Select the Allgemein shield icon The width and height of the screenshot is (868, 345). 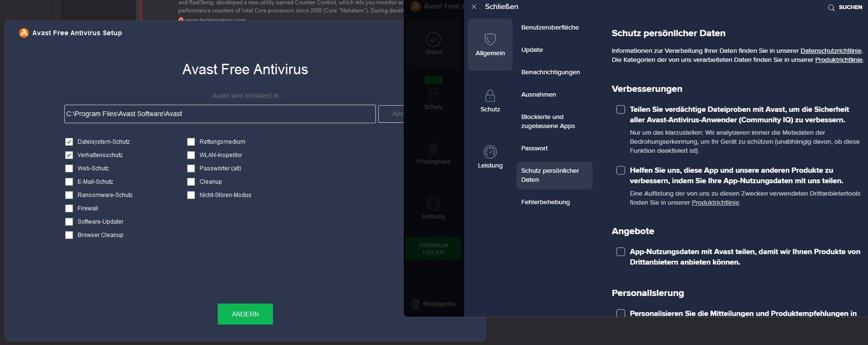(490, 39)
